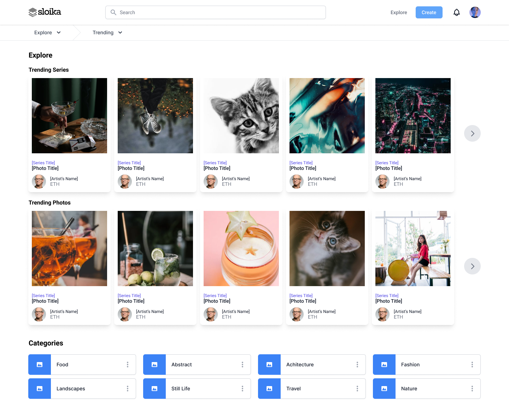Click Series Title link under mojito photo
Image resolution: width=509 pixels, height=420 pixels.
click(x=129, y=296)
